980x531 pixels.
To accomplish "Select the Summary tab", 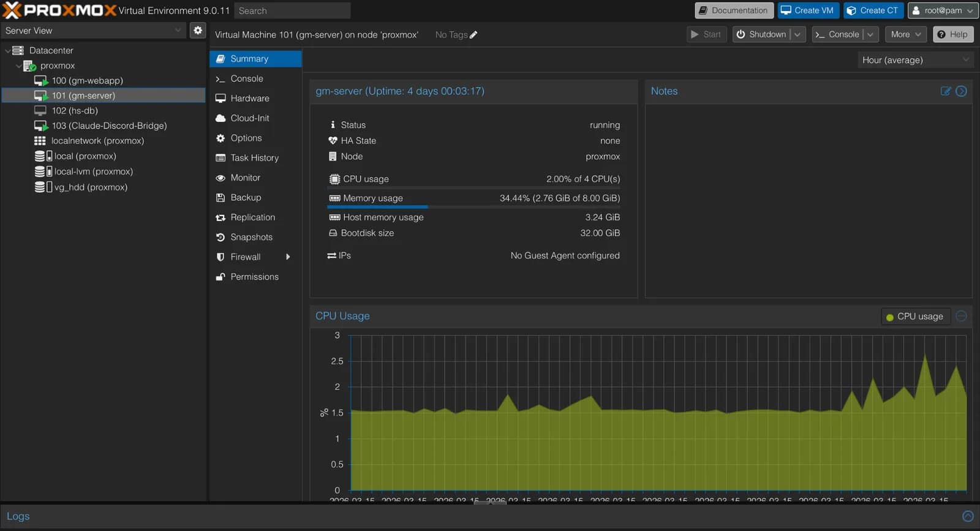I will [x=255, y=59].
